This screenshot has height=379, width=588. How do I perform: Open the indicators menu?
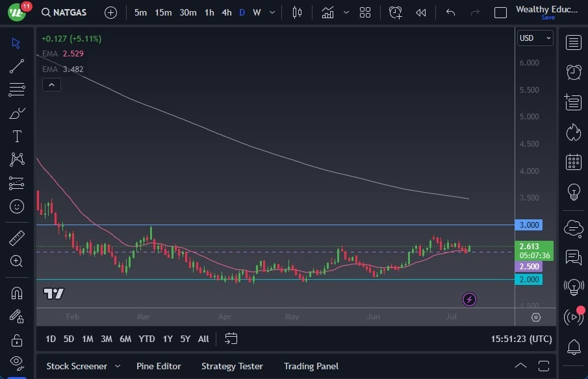[x=327, y=12]
